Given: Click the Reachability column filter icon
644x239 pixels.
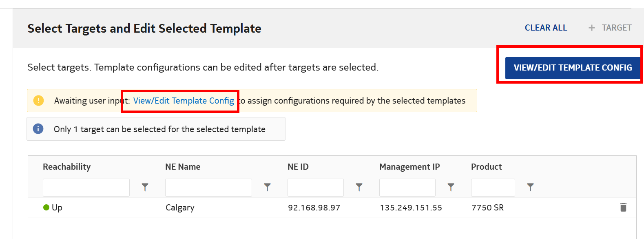Looking at the screenshot, I should [x=145, y=187].
